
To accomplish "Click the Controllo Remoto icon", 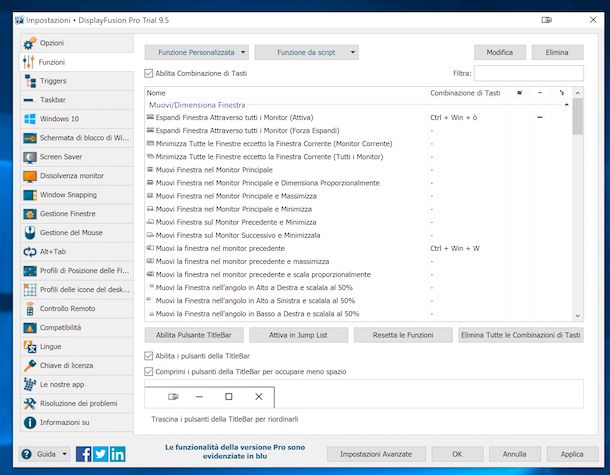I will click(x=30, y=308).
